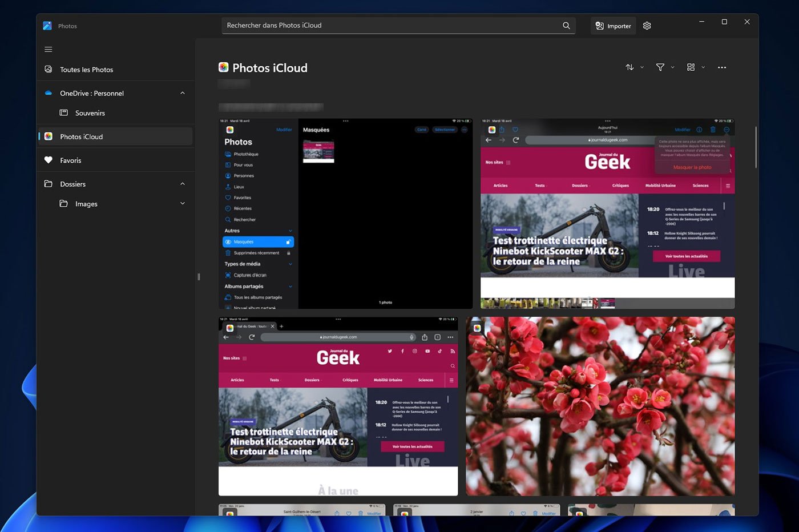Open the three-dot more options menu
The height and width of the screenshot is (532, 799).
[x=722, y=67]
